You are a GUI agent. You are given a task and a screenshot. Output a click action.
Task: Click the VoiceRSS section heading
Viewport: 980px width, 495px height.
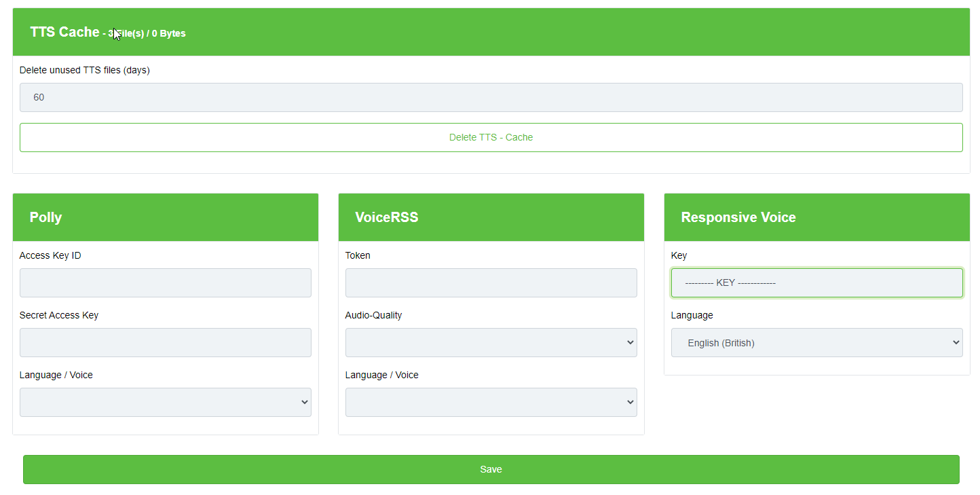click(387, 217)
